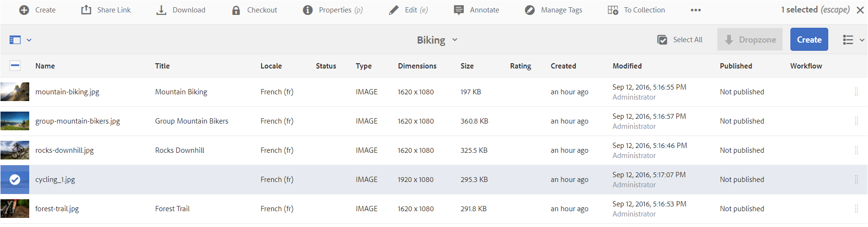Click the Dropzone button
The height and width of the screenshot is (227, 868).
coord(750,40)
